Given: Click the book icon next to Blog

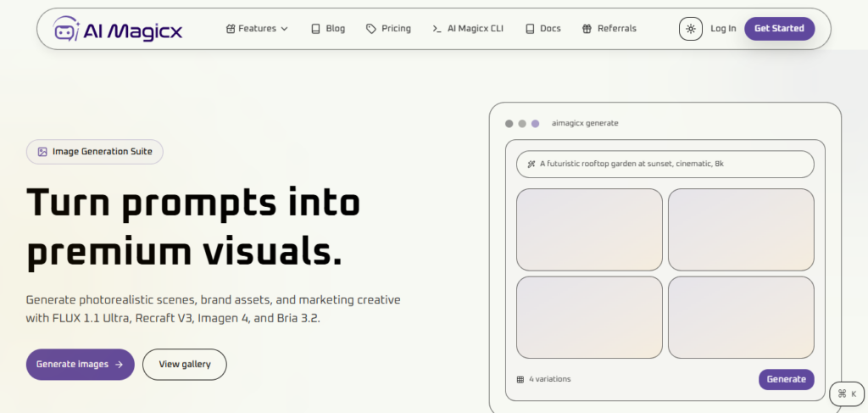Looking at the screenshot, I should pos(315,29).
